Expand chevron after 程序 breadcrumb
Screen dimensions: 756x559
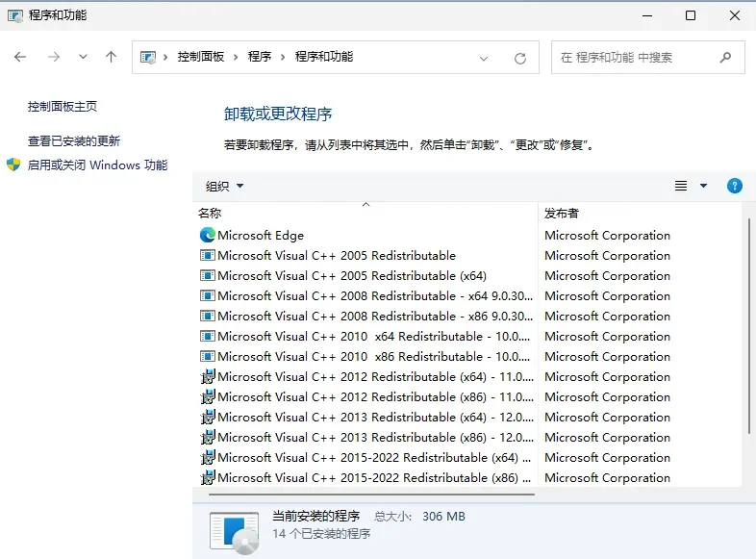coord(283,58)
